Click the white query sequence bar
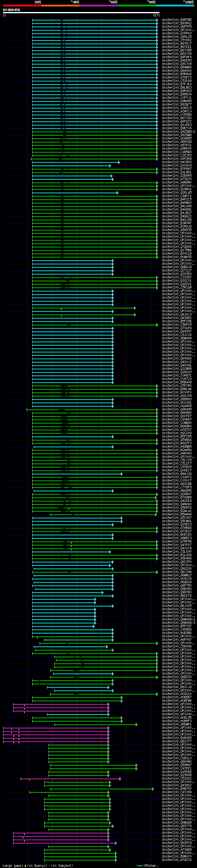This screenshot has width=197, height=868. tap(81, 12)
